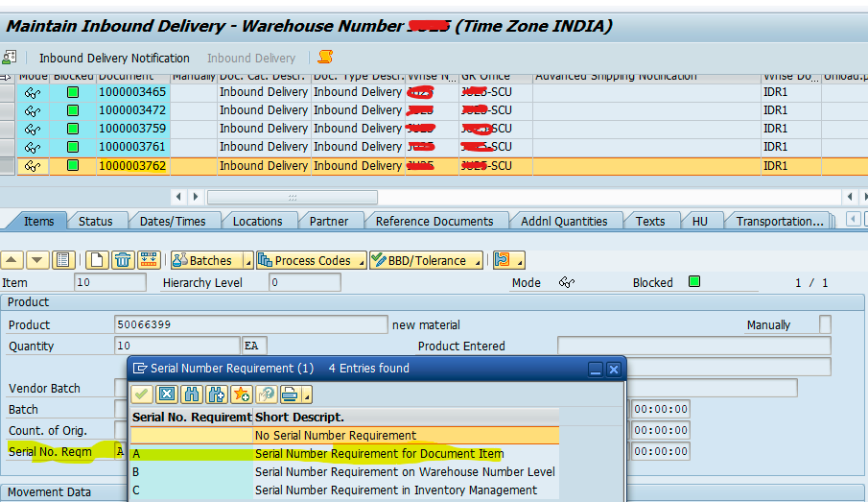Expand the BBD/Tolerance dropdown
This screenshot has height=502, width=868.
pos(478,261)
